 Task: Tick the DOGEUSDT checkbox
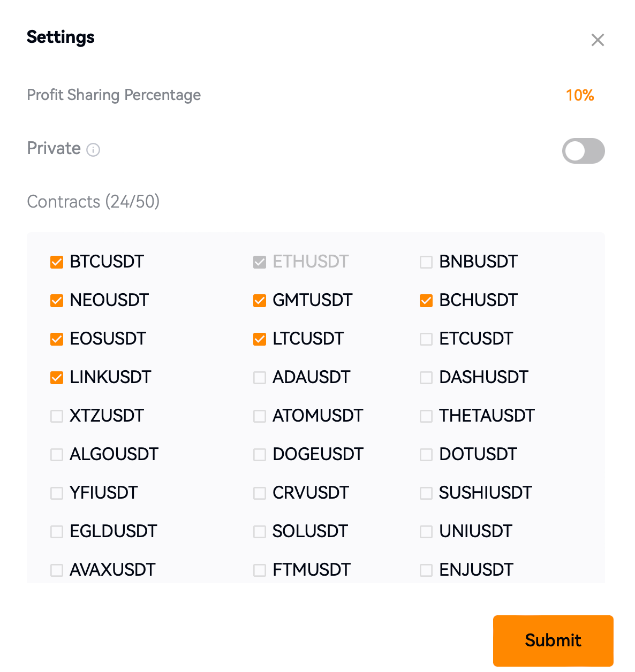click(x=260, y=455)
